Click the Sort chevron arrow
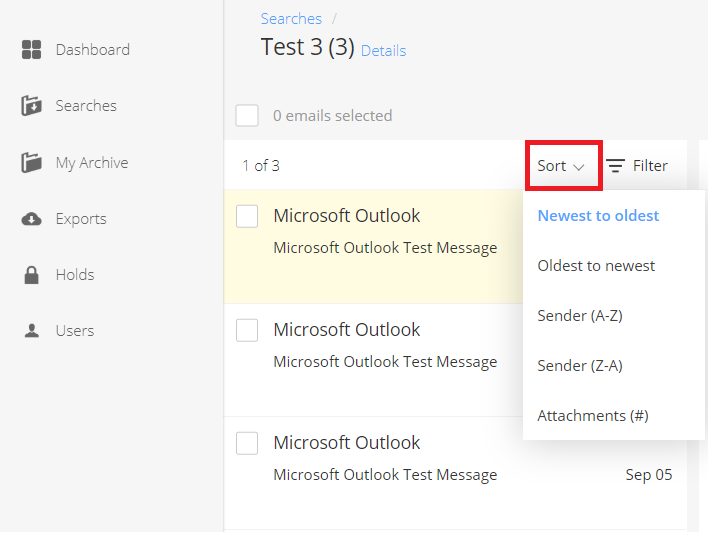This screenshot has width=708, height=534. pyautogui.click(x=578, y=167)
